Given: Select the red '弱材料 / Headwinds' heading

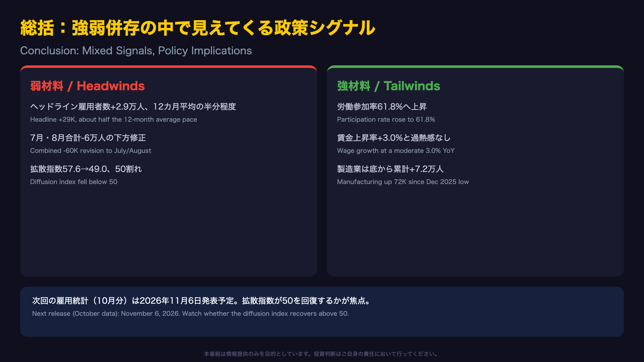Looking at the screenshot, I should (88, 86).
